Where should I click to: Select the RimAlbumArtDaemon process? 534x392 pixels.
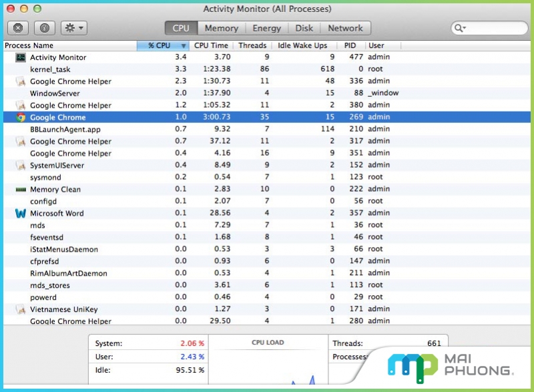(x=267, y=273)
